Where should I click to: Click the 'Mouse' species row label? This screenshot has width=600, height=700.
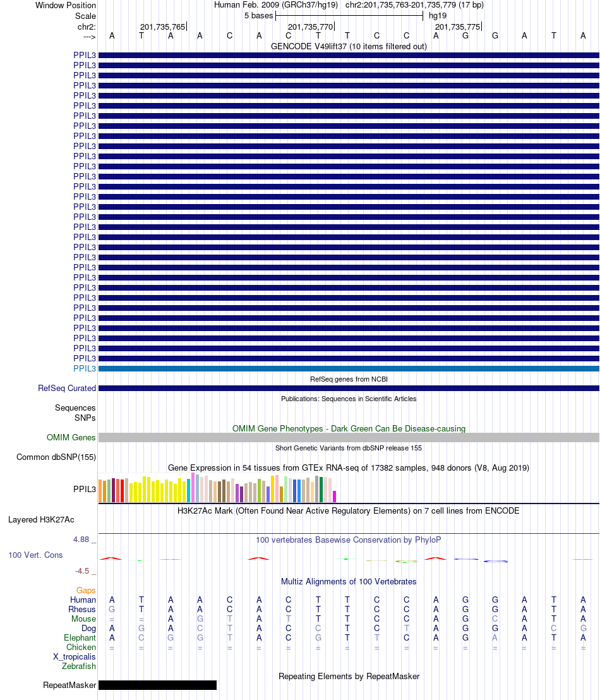click(x=83, y=619)
